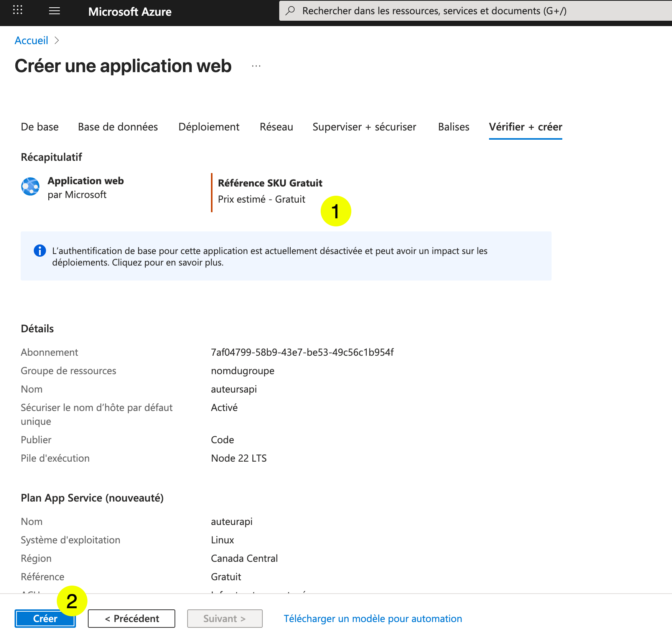The image size is (672, 637).
Task: Navigate to Accueil via the breadcrumb
Action: tap(31, 40)
